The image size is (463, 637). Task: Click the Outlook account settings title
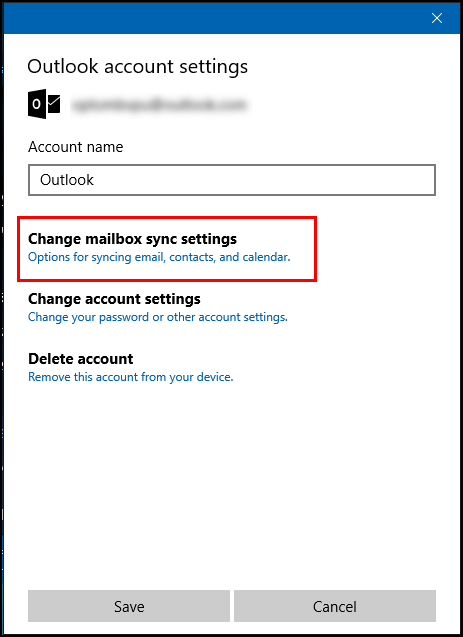coord(137,66)
